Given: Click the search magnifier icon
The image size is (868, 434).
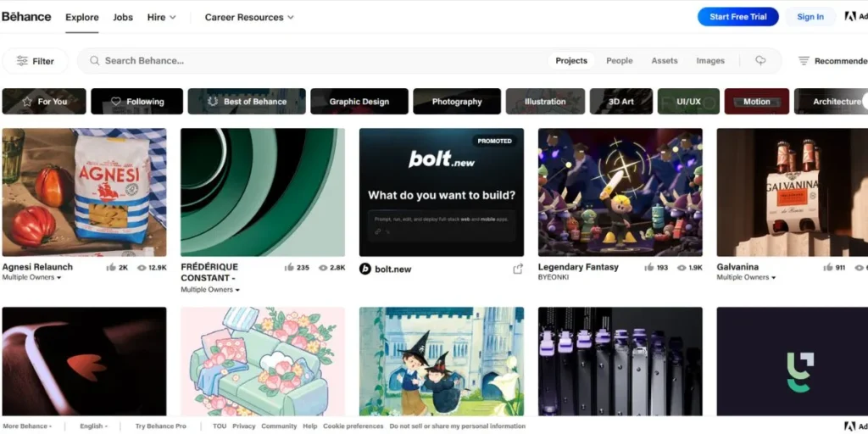Looking at the screenshot, I should tap(95, 60).
